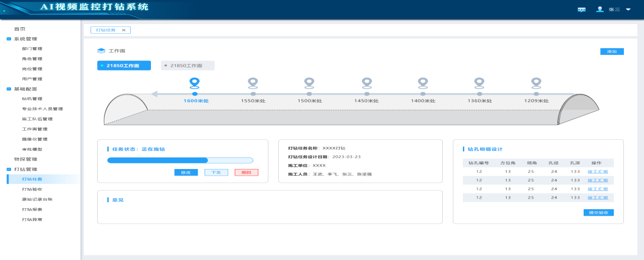Image resolution: width=644 pixels, height=260 pixels.
Task: Collapse the 打钻管理 tree section
Action: coord(9,169)
